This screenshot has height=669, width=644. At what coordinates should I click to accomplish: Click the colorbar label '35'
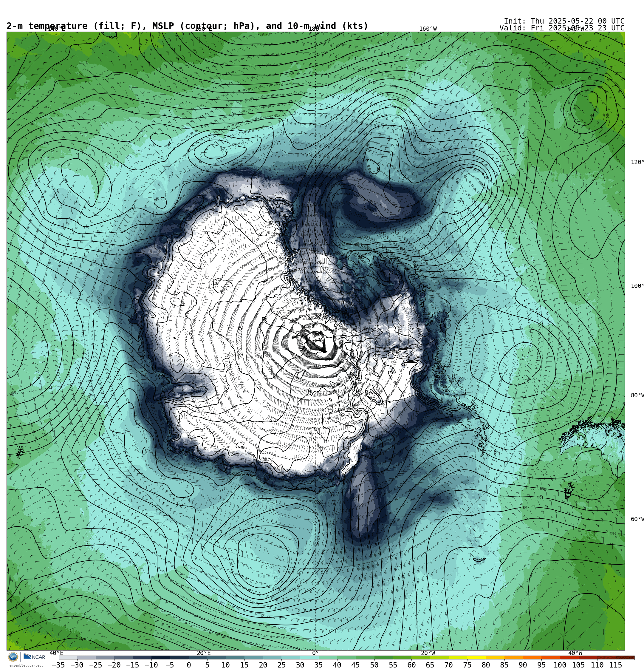[x=318, y=665]
